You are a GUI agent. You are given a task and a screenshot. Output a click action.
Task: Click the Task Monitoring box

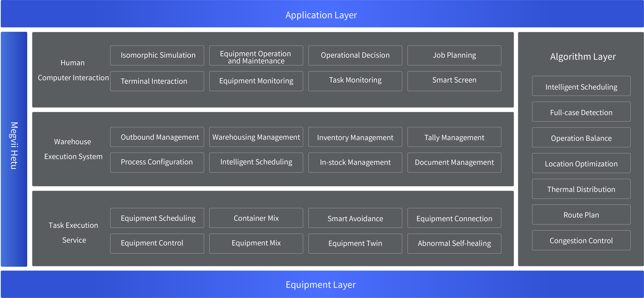355,81
